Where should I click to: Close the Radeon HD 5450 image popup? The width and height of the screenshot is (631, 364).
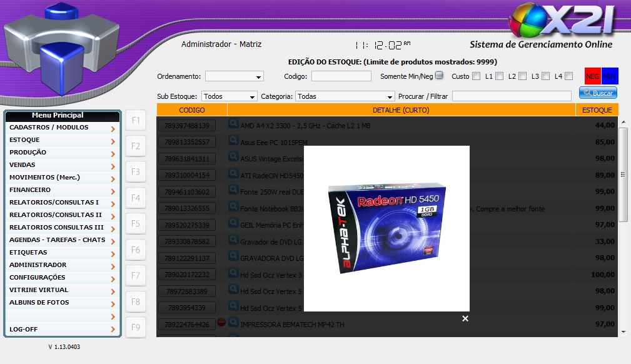coord(465,319)
